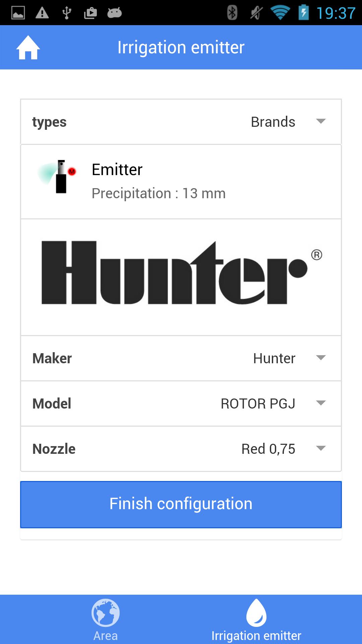Tap the USB status icon
The image size is (362, 644).
tap(66, 13)
